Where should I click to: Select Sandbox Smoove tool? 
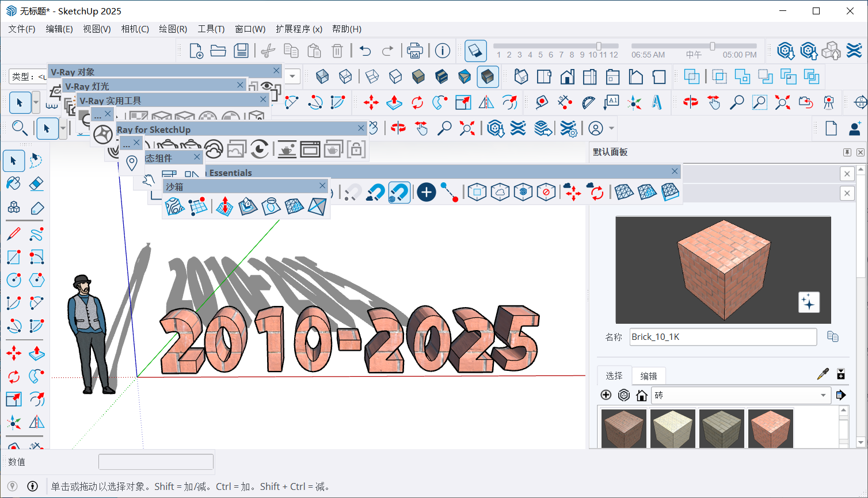(224, 206)
